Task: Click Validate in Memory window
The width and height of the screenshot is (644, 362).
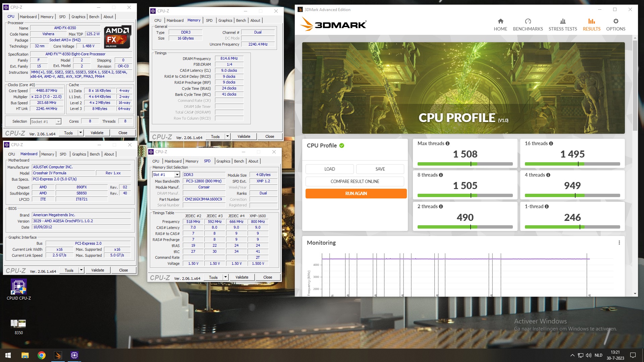Action: pyautogui.click(x=244, y=136)
